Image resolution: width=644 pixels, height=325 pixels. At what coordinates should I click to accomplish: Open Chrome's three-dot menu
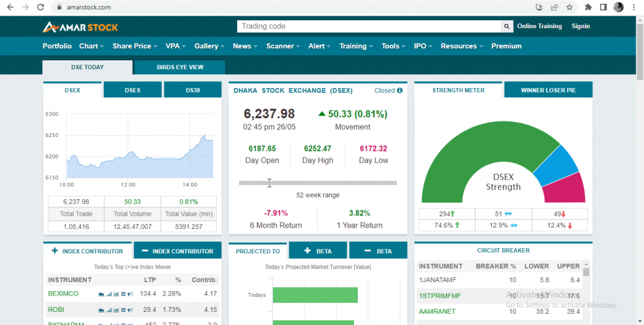coord(635,7)
